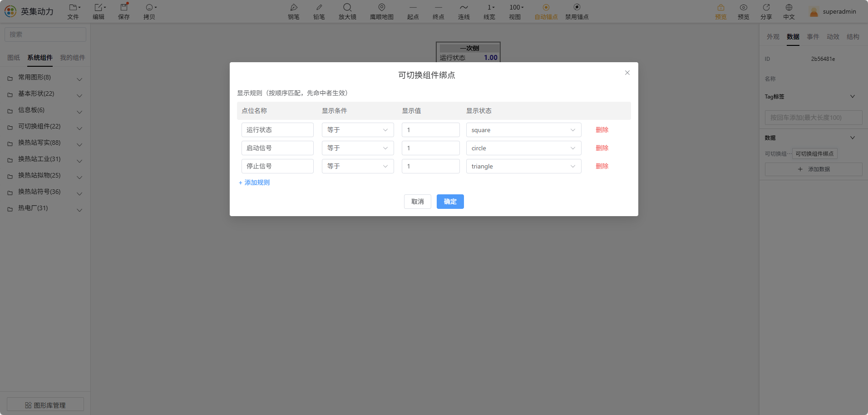Click the 可切换组件绑点 button in data panel

[x=814, y=154]
